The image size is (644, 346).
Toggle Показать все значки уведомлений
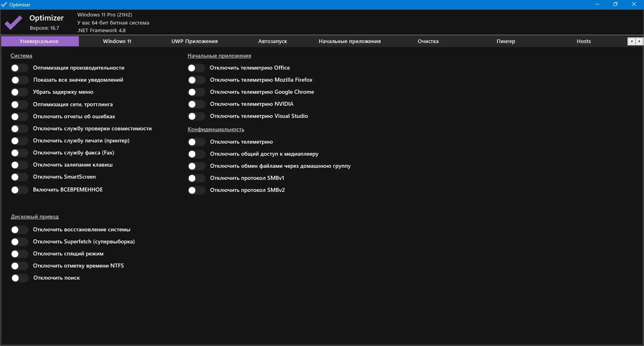(x=19, y=80)
